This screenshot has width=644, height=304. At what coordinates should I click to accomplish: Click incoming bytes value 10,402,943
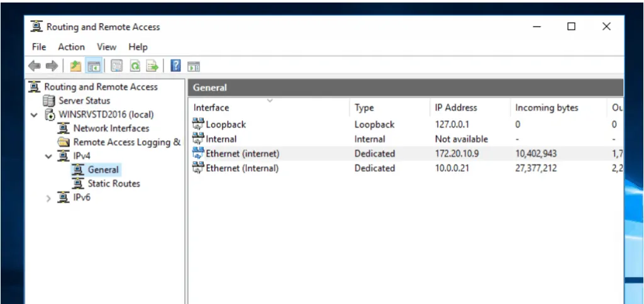pyautogui.click(x=536, y=154)
